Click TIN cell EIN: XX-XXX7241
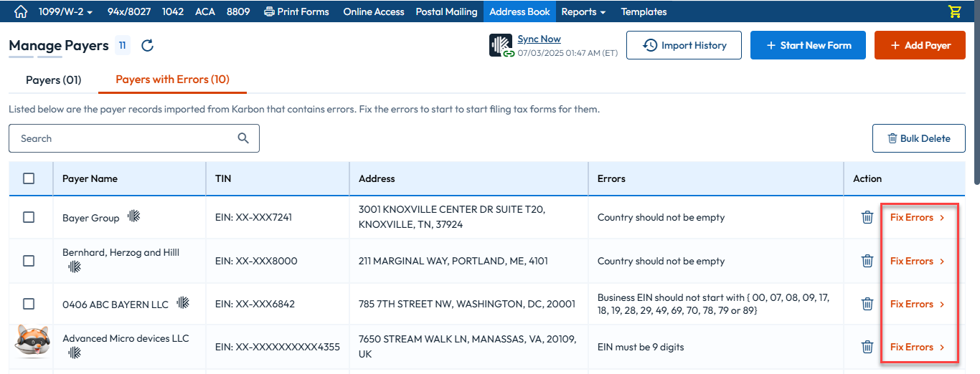The height and width of the screenshot is (374, 980). click(253, 217)
